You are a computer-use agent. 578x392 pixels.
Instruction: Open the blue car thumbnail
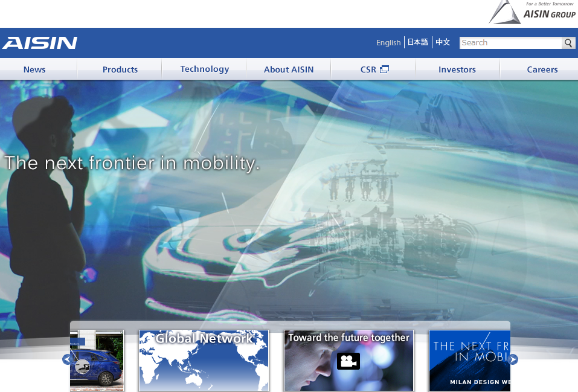(97, 361)
